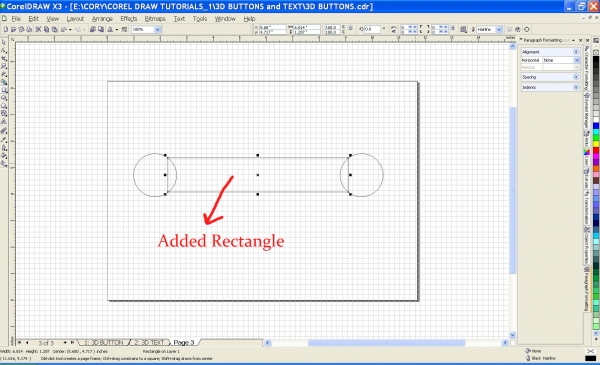Select the Interactive Blend tool in the toolbox
This screenshot has height=365, width=600.
tap(4, 130)
